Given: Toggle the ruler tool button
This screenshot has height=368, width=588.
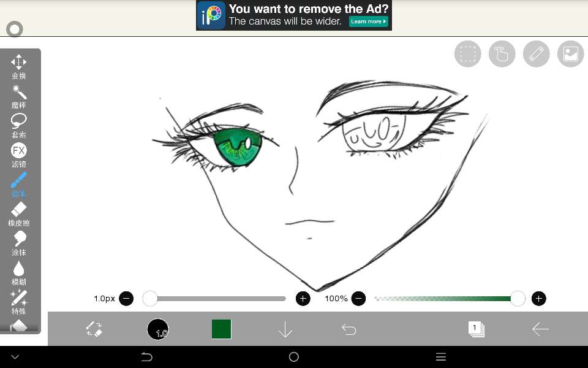Looking at the screenshot, I should point(537,54).
